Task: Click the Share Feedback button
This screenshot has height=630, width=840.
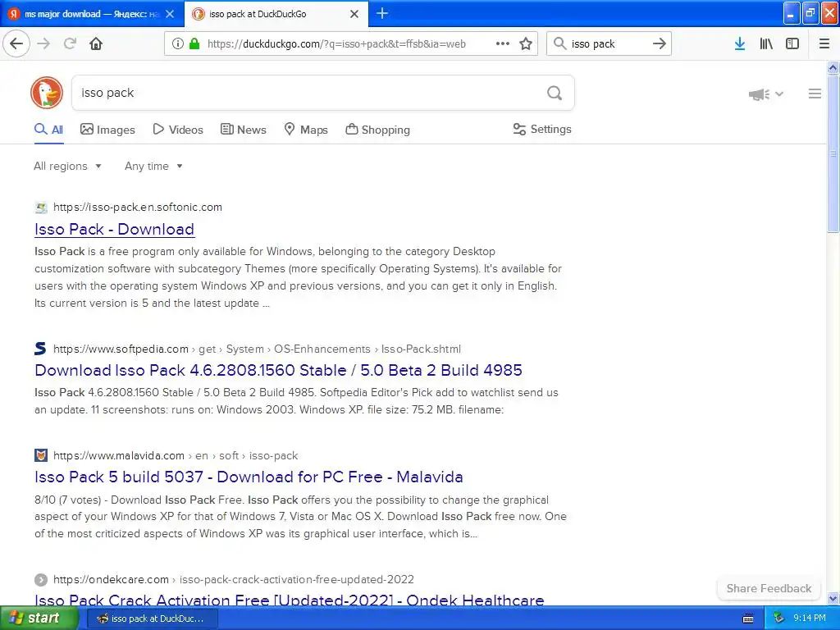Action: tap(769, 588)
